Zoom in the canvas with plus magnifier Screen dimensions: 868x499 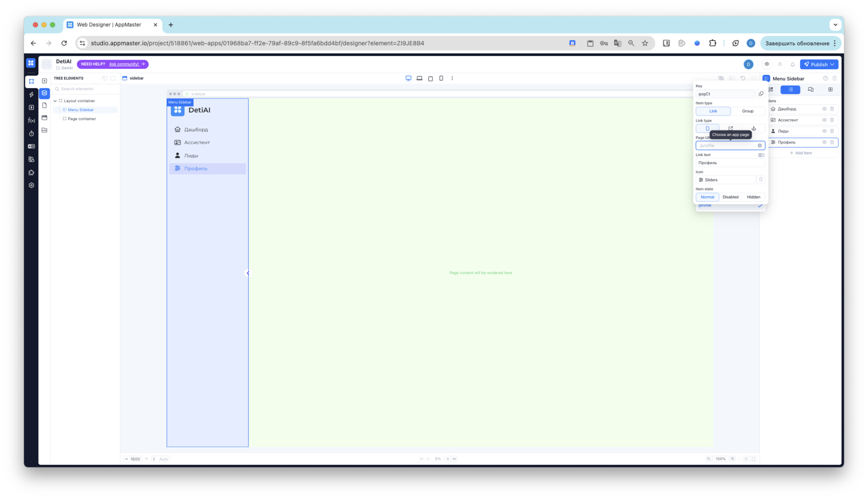[732, 459]
